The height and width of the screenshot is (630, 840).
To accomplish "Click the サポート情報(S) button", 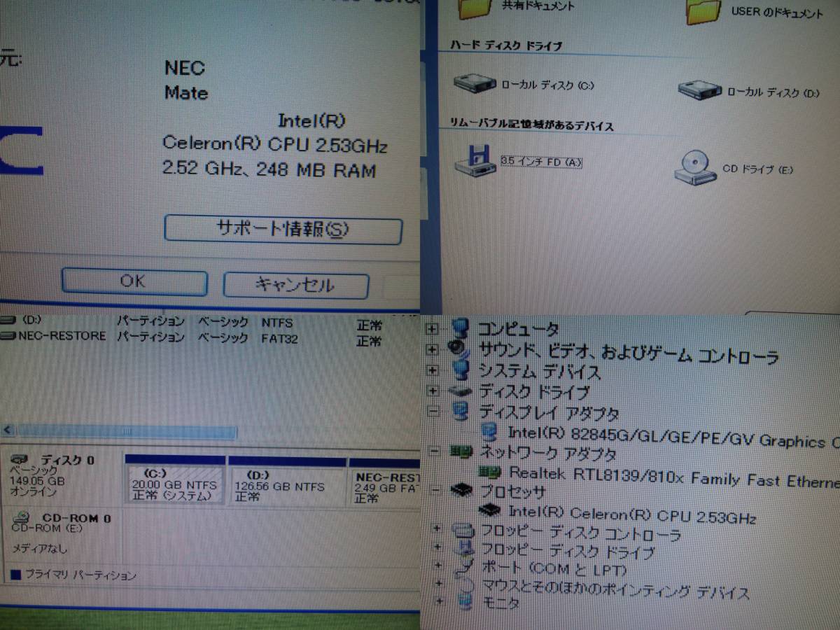I will click(x=283, y=230).
